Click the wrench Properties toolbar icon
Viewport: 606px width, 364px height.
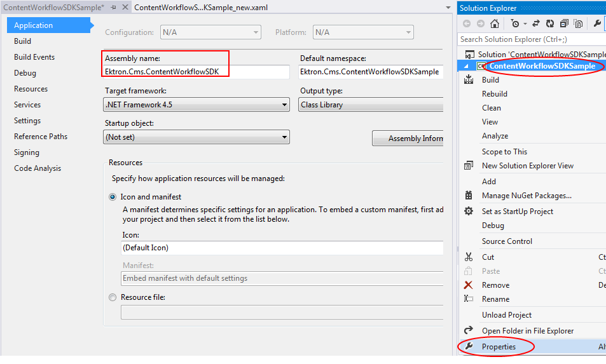tap(596, 24)
